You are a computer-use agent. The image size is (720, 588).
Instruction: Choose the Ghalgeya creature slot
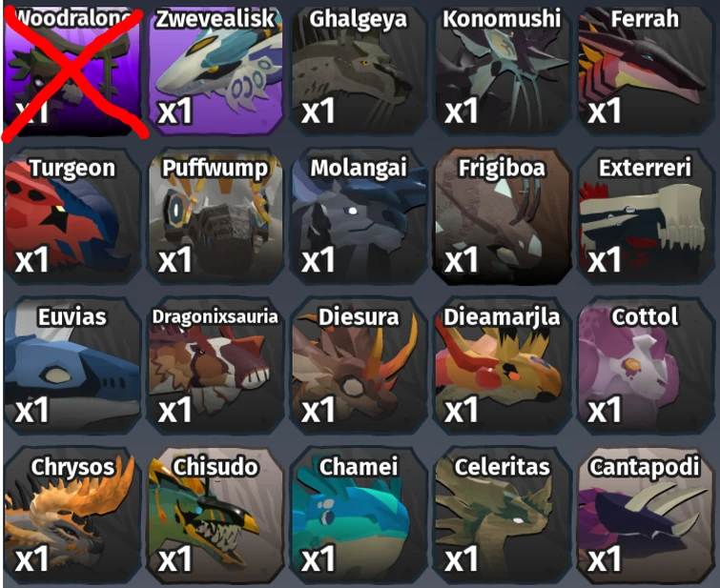360,70
